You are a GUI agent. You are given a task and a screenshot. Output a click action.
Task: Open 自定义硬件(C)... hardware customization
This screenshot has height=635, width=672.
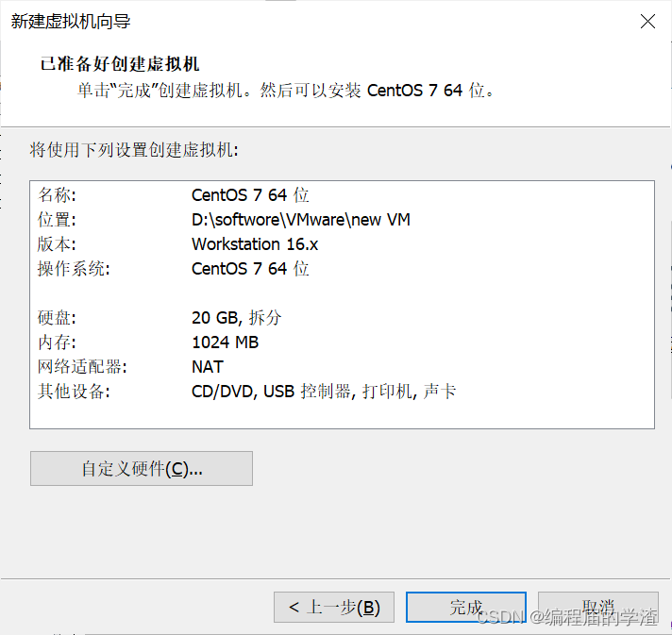[142, 468]
